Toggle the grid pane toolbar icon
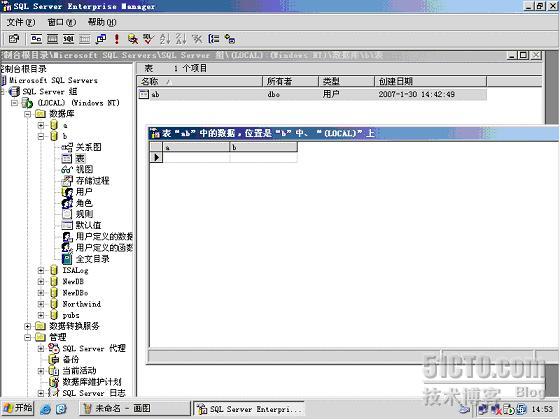560x420 pixels. (52, 39)
